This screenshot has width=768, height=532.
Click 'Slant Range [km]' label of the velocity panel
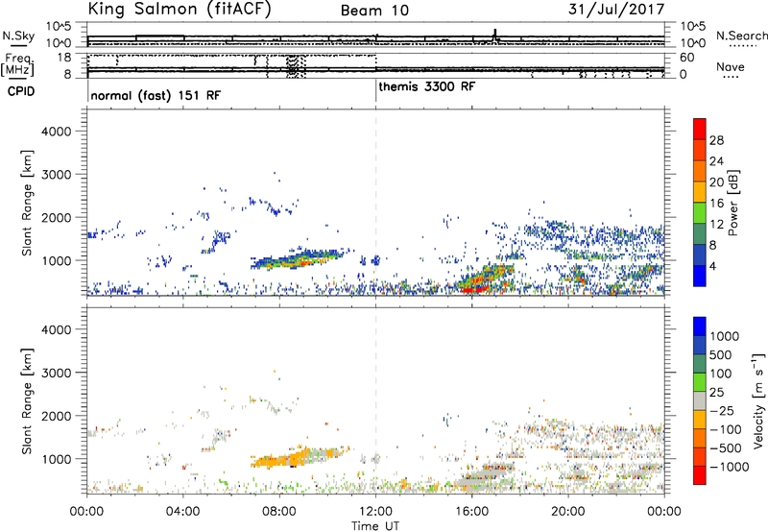[27, 401]
